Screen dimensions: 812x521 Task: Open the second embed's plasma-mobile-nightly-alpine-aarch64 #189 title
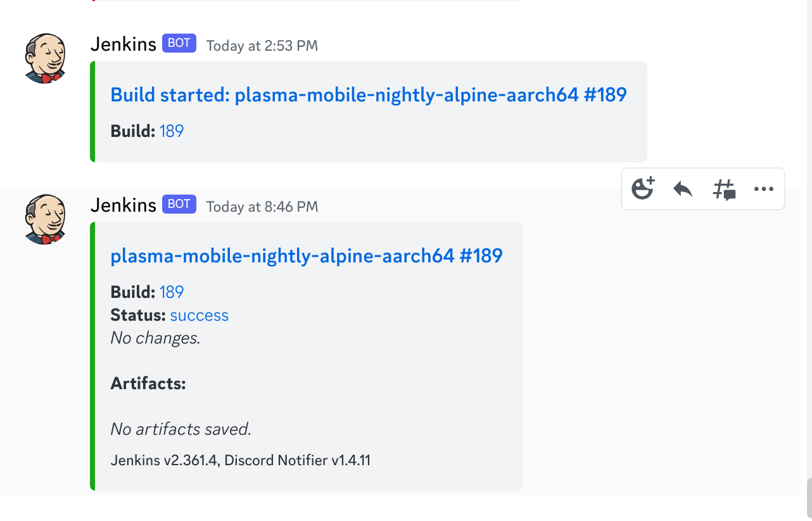click(306, 255)
